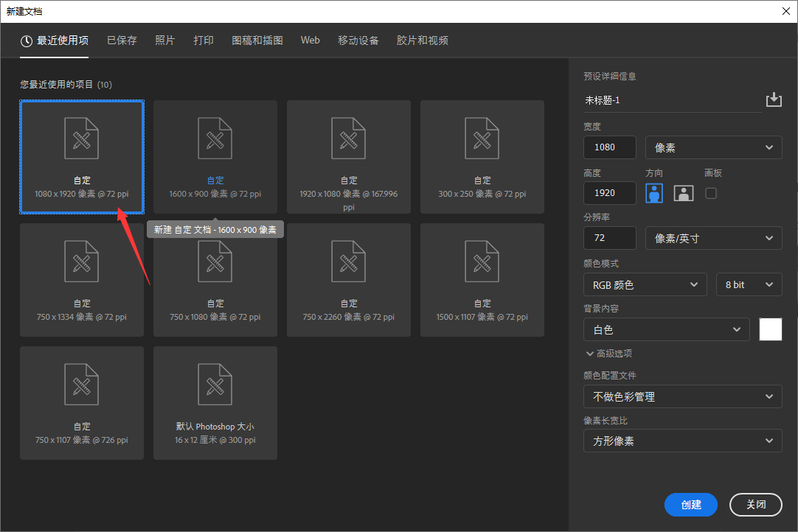Click the width field showing 1080
The image size is (798, 532).
(x=610, y=147)
